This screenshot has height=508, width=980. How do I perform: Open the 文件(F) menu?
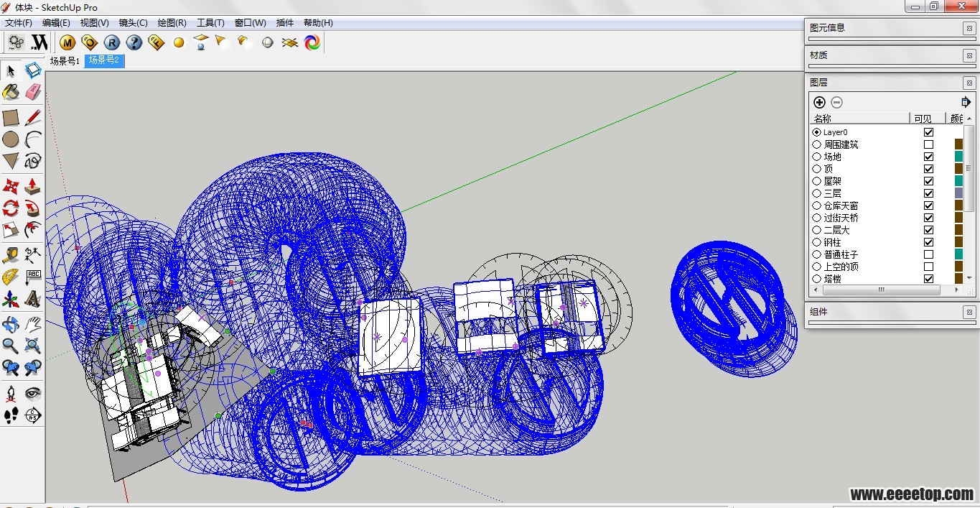click(x=19, y=22)
